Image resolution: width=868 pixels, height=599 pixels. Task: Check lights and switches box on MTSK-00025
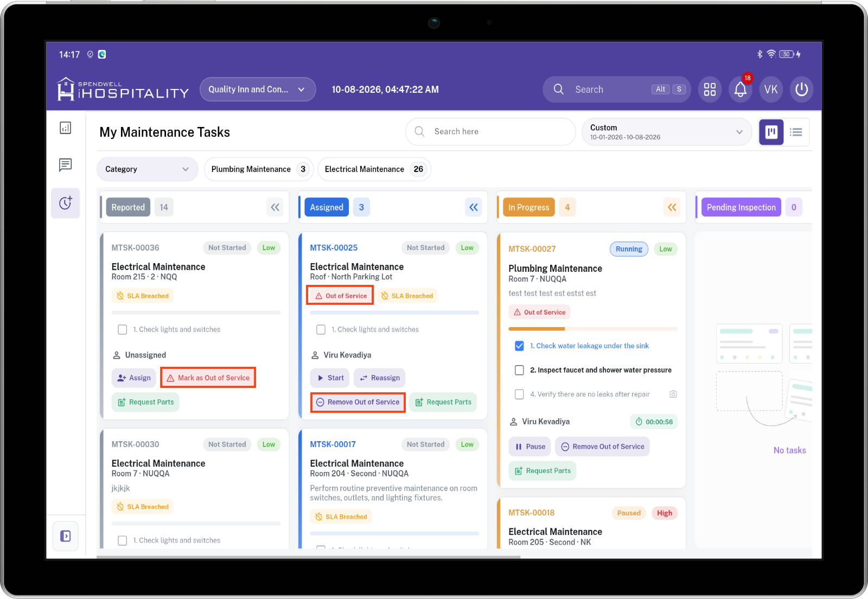tap(321, 329)
